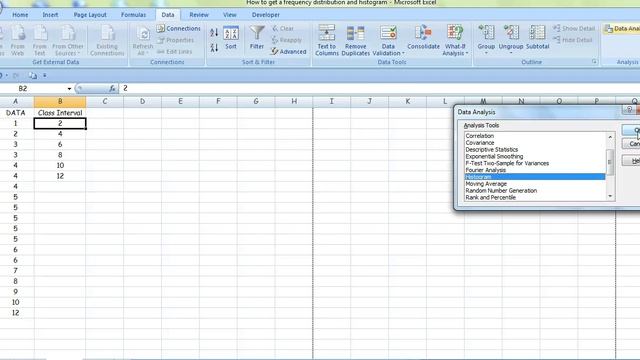Open What-If Analysis menu
This screenshot has height=360, width=640.
(455, 40)
